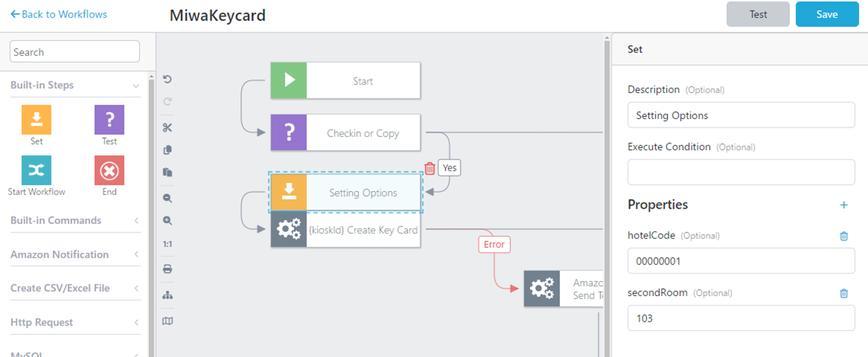Viewport: 868px width, 357px height.
Task: Choose the purple Test built-in step
Action: [x=109, y=120]
